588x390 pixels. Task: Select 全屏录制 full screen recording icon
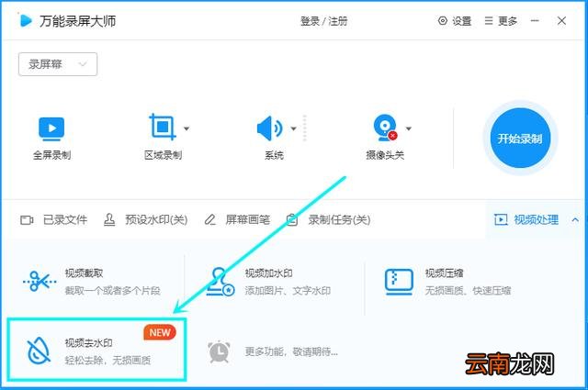[51, 128]
